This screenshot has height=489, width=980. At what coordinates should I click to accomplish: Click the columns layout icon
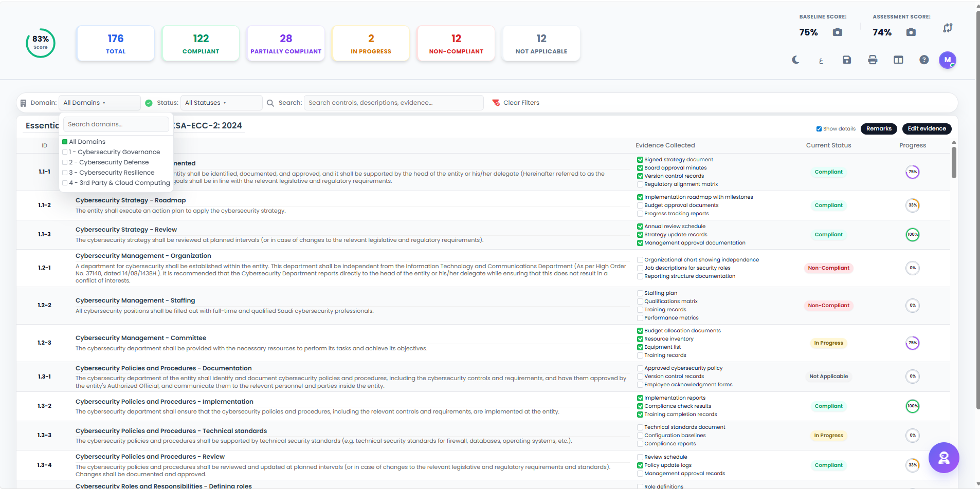[x=898, y=60]
